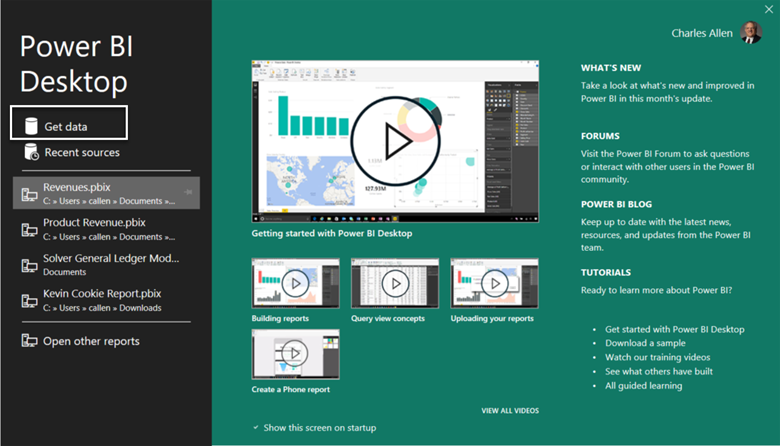Open Kevin Cookie Report.pbix recent file
Image resolution: width=780 pixels, height=446 pixels.
[100, 300]
